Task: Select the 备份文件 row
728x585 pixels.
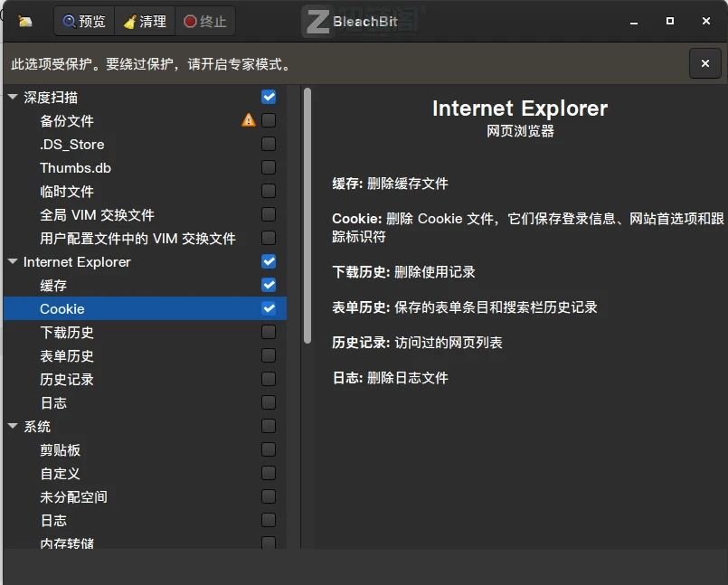Action: click(x=145, y=121)
